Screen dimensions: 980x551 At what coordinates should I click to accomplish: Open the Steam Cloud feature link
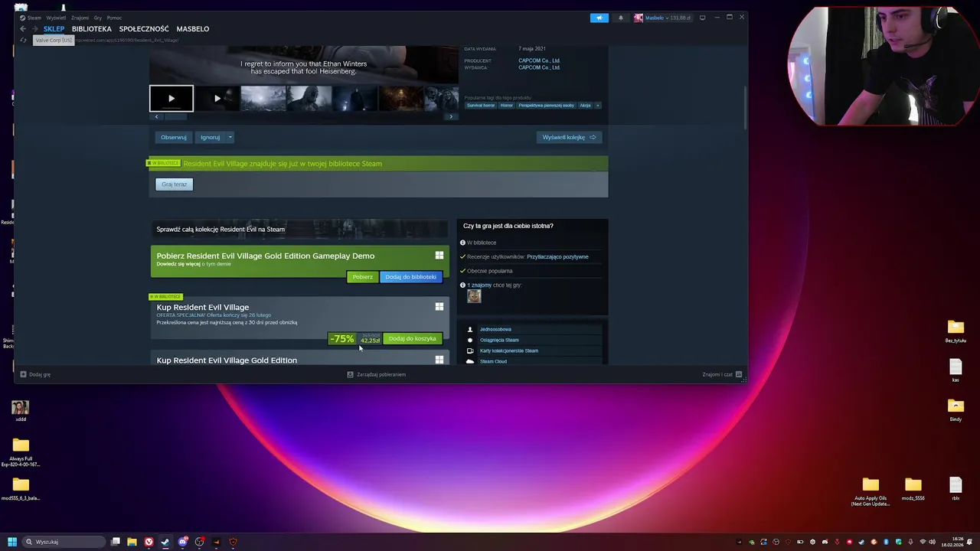point(493,361)
